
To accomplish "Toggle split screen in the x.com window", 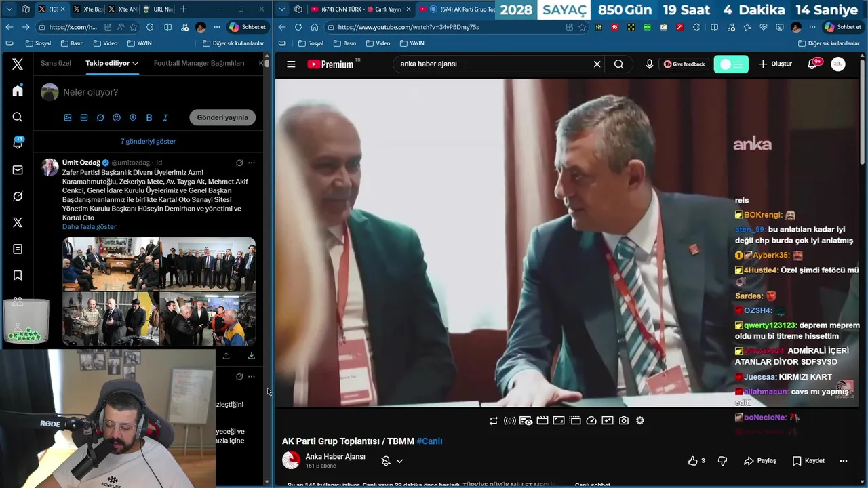I will coord(167,27).
